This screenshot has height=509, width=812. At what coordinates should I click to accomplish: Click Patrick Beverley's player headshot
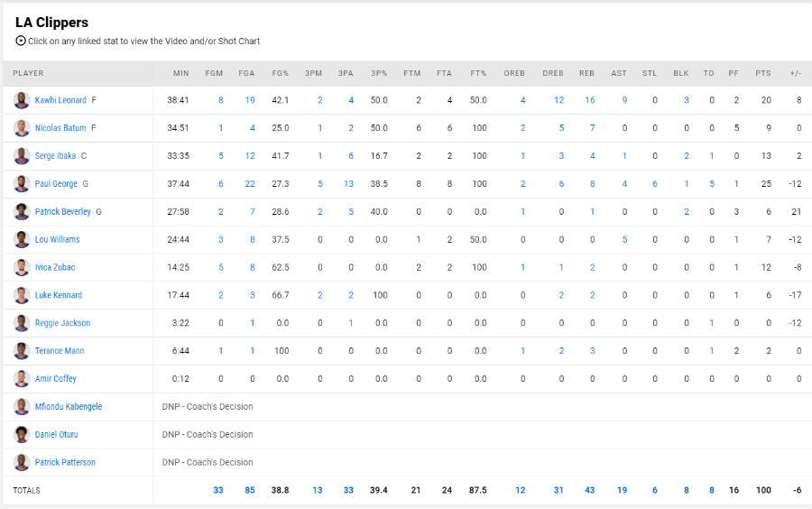click(22, 212)
